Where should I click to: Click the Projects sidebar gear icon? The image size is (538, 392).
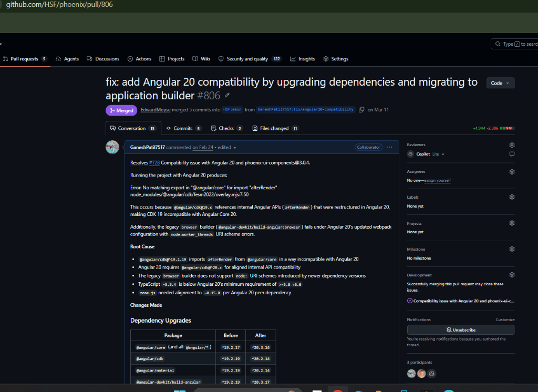512,223
